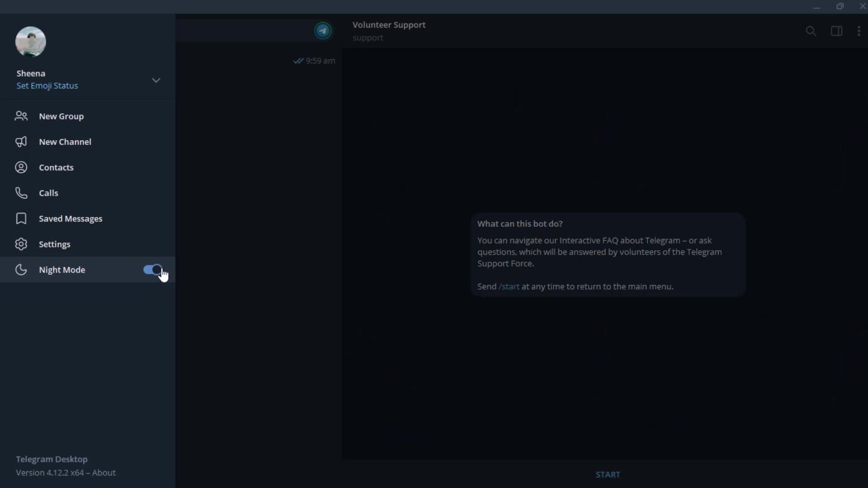Open the Contacts menu entry

point(88,167)
